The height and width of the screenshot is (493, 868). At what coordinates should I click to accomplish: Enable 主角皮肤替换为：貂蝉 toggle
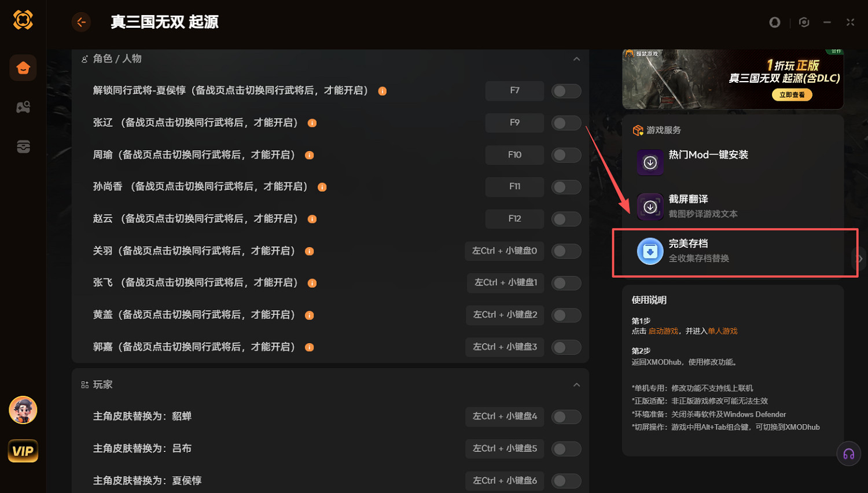pyautogui.click(x=566, y=417)
